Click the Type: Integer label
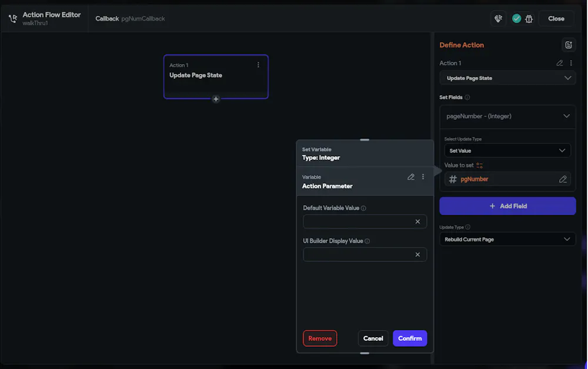Screen dimensions: 588x369 321,157
